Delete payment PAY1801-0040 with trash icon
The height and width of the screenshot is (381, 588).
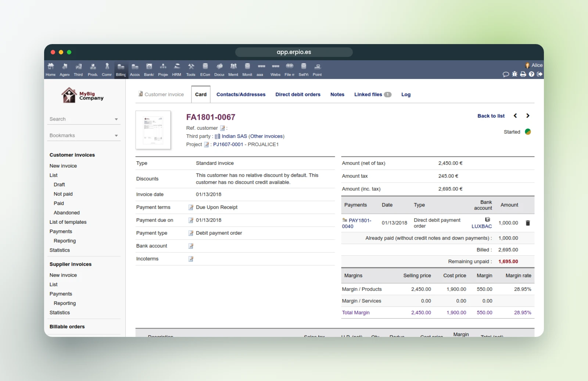point(528,223)
